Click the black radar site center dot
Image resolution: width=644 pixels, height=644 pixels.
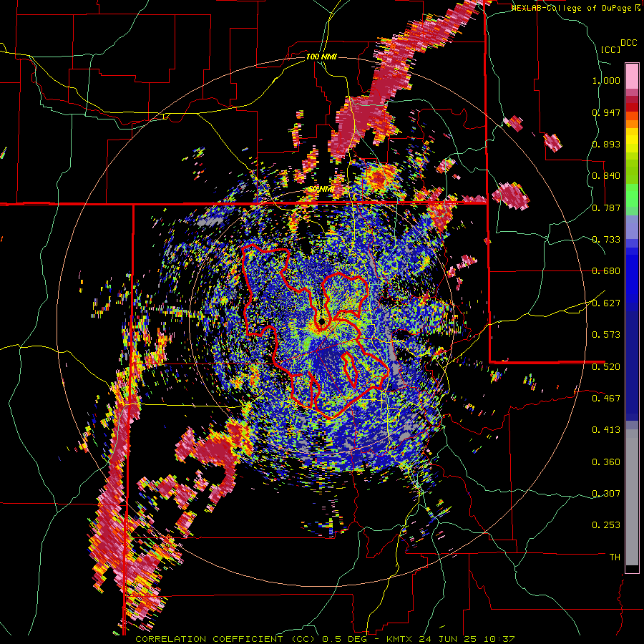click(x=322, y=321)
